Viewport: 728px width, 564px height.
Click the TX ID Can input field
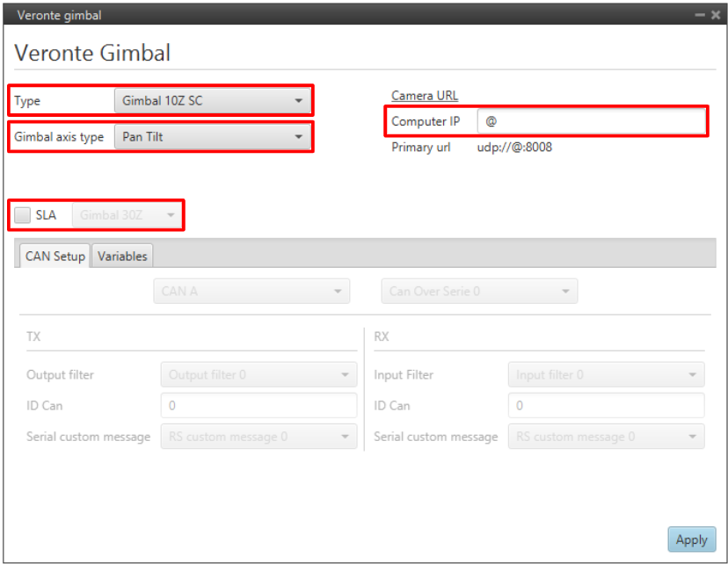pos(258,406)
